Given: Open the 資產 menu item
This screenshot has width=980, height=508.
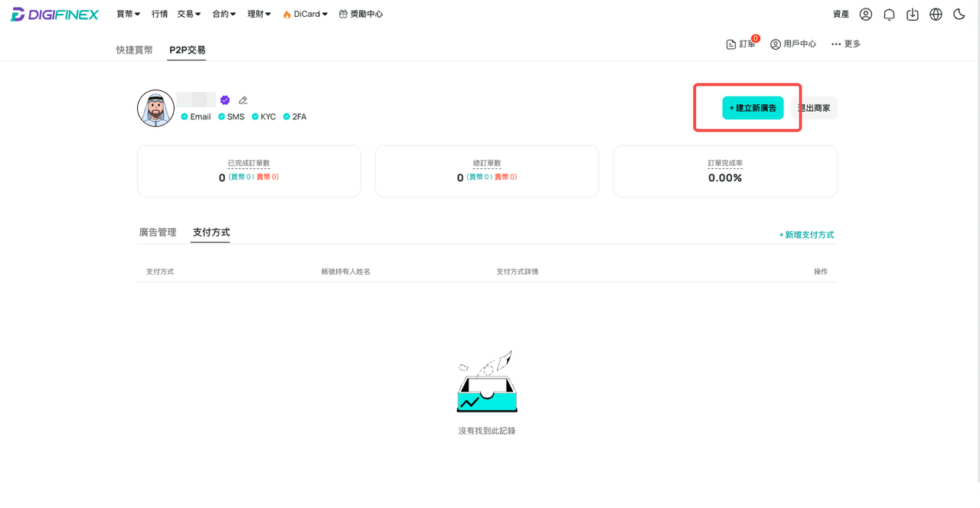Looking at the screenshot, I should pos(841,15).
